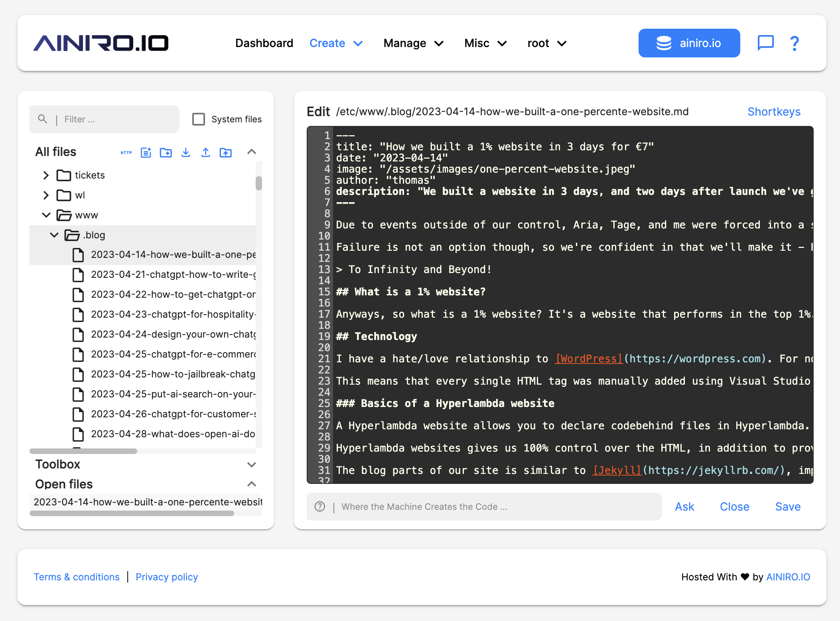Click the help circle beside the prompt field
840x621 pixels.
point(319,506)
